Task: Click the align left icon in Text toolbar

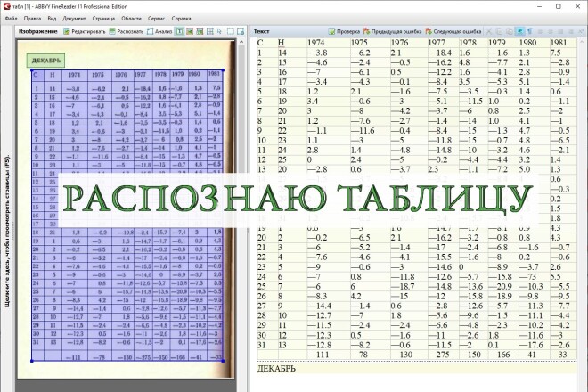Action: pos(541,31)
